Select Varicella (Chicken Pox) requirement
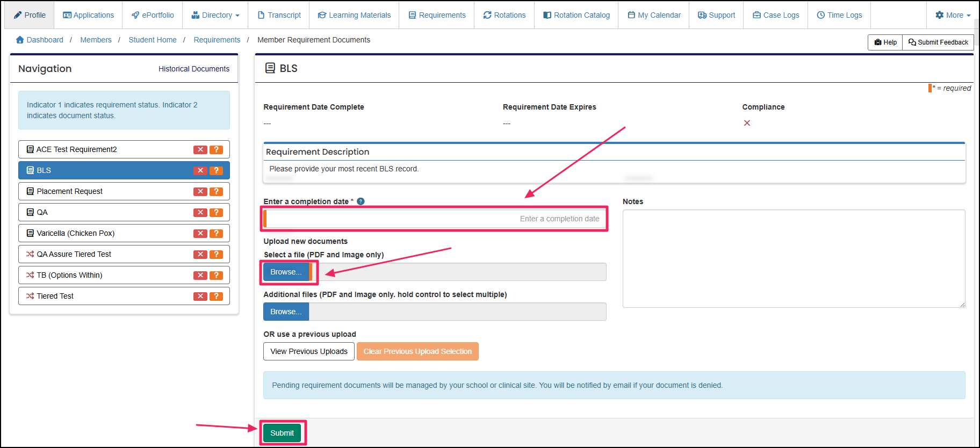Viewport: 980px width, 448px height. 124,233
